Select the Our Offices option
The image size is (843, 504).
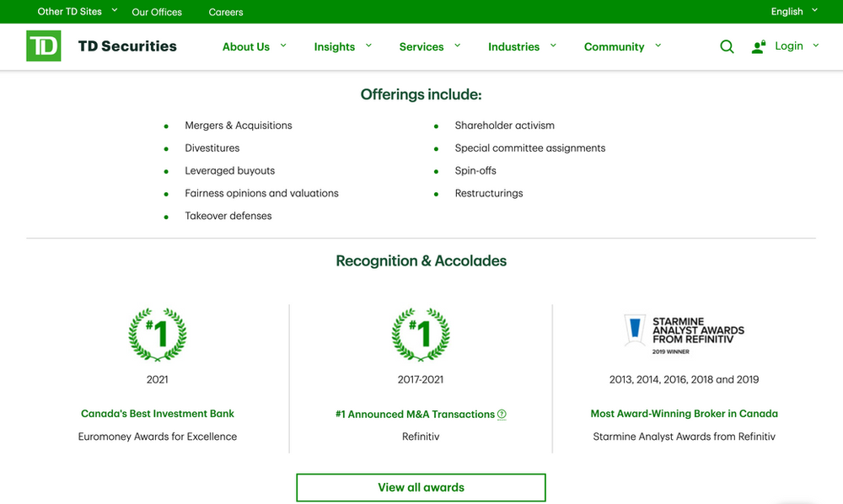pos(157,12)
